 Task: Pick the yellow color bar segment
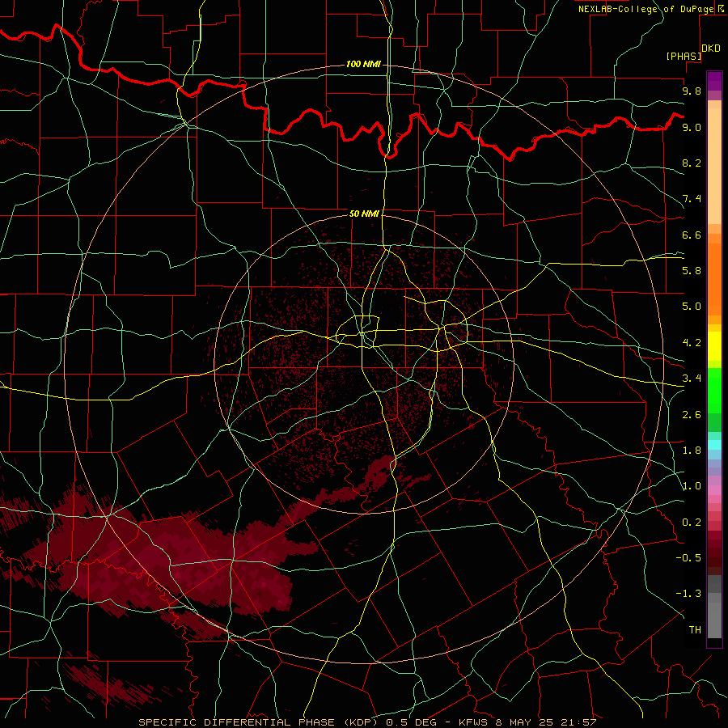pos(714,346)
